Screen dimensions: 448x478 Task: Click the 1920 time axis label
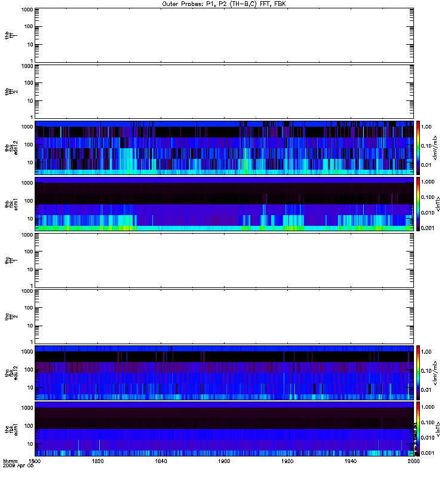tap(287, 461)
